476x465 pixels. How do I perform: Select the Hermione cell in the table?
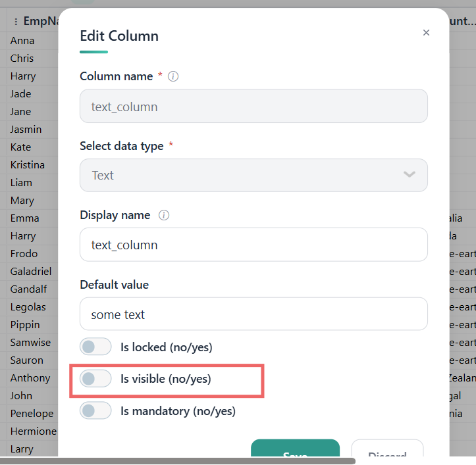34,431
